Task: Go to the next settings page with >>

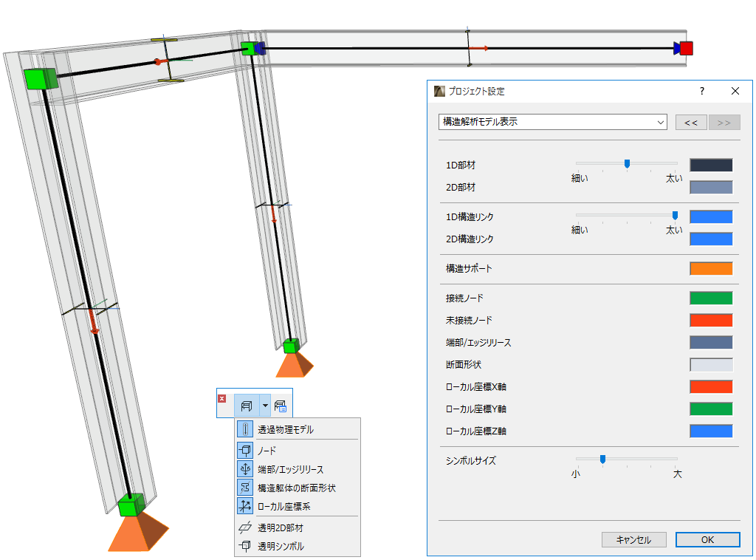Action: tap(724, 123)
